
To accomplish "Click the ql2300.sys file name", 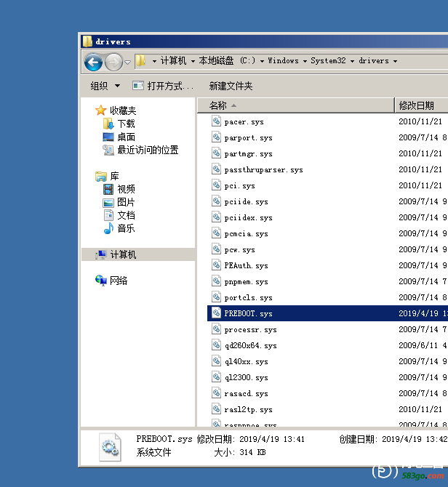I will pos(246,377).
